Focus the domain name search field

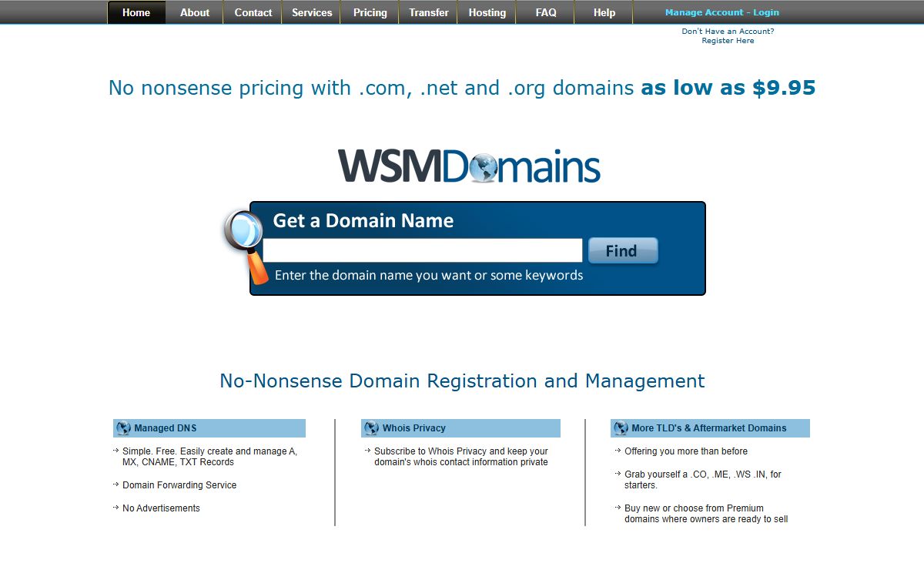tap(423, 250)
